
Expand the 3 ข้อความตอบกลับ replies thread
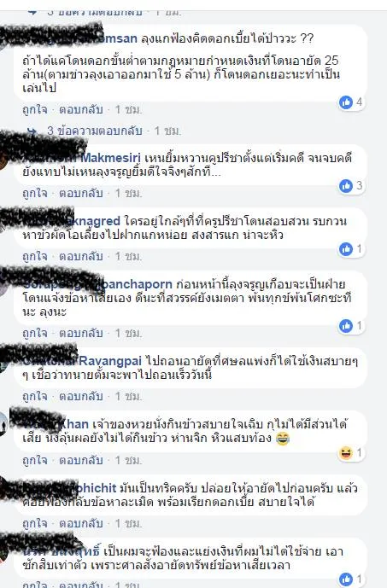(95, 131)
